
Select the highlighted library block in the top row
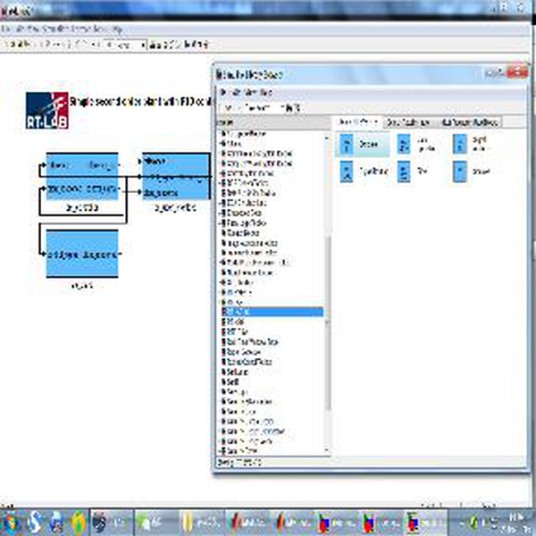[362, 144]
